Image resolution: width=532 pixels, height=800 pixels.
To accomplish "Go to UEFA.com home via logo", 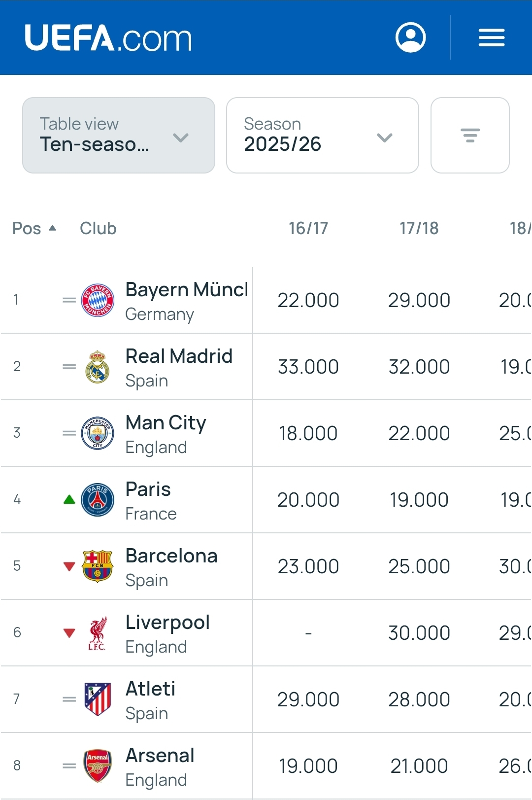I will tap(108, 38).
